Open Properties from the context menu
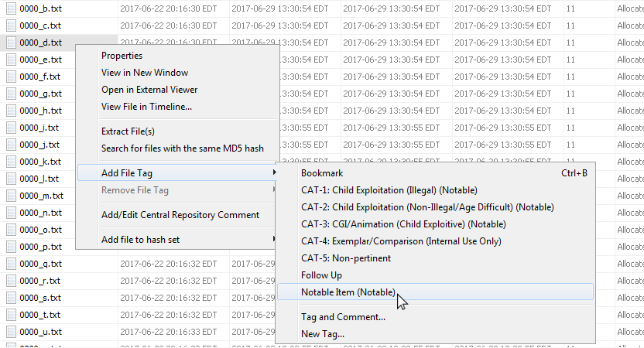Screen dimensions: 644x348 click(122, 56)
